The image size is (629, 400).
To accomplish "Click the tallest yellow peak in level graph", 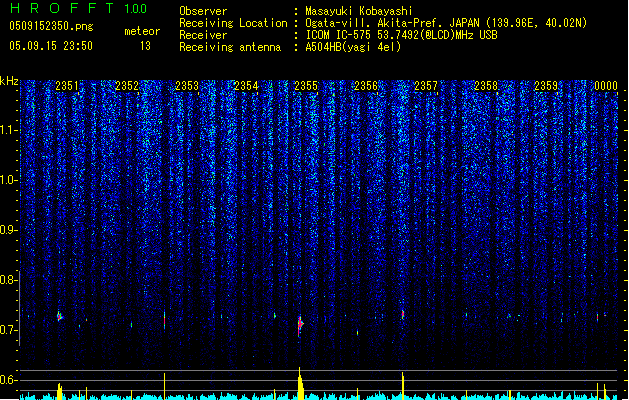I will point(300,383).
